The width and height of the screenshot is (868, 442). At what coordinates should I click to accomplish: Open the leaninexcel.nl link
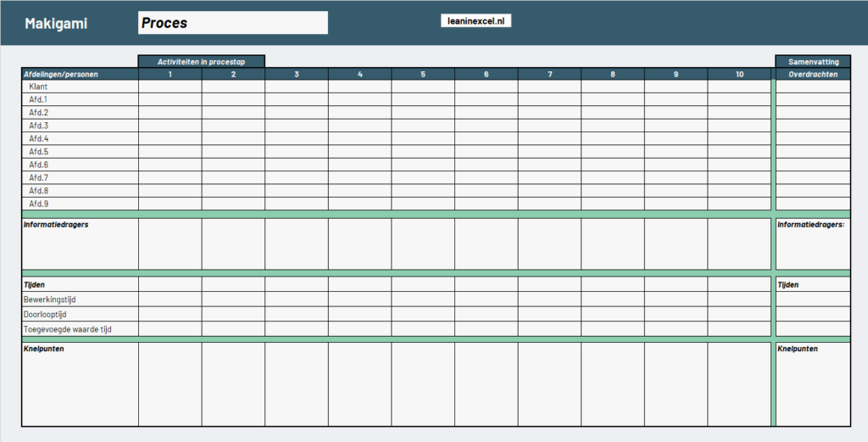click(476, 21)
